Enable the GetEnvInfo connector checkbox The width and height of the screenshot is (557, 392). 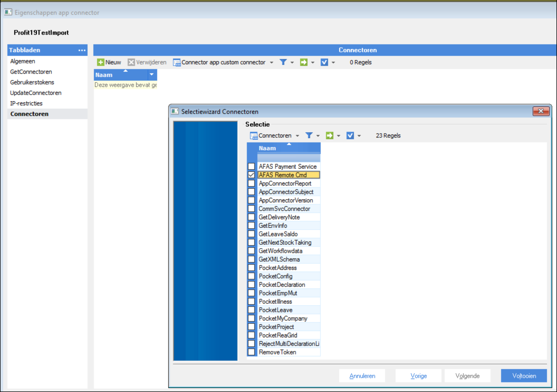point(251,225)
